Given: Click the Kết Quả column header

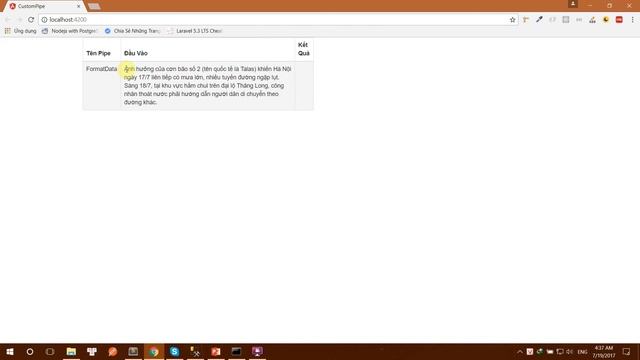Looking at the screenshot, I should [304, 49].
